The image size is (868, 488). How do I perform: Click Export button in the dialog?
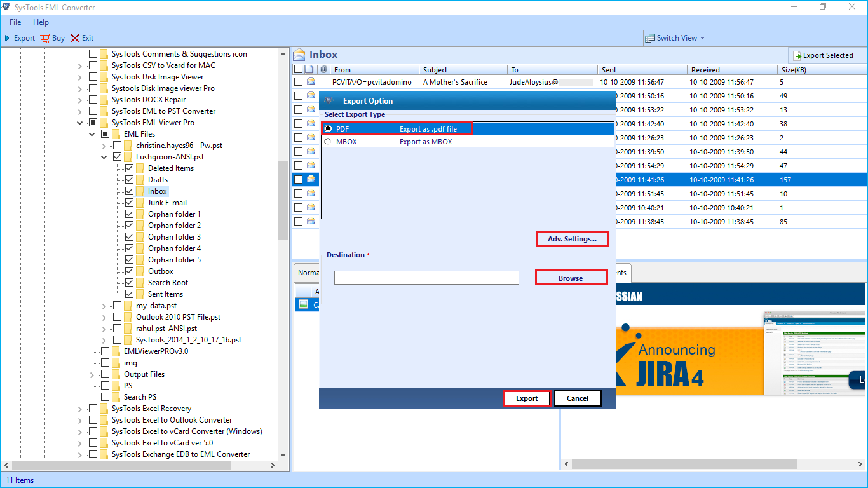pos(527,398)
